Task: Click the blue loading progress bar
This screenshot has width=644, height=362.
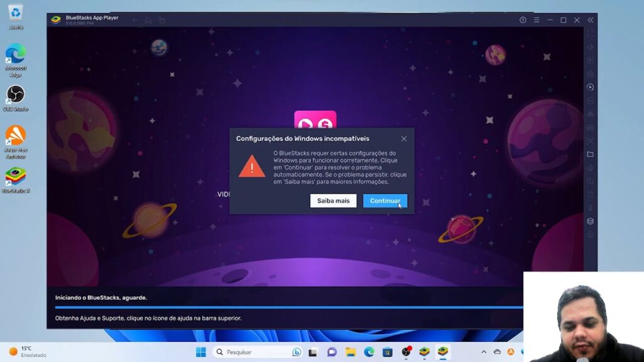Action: click(x=289, y=307)
